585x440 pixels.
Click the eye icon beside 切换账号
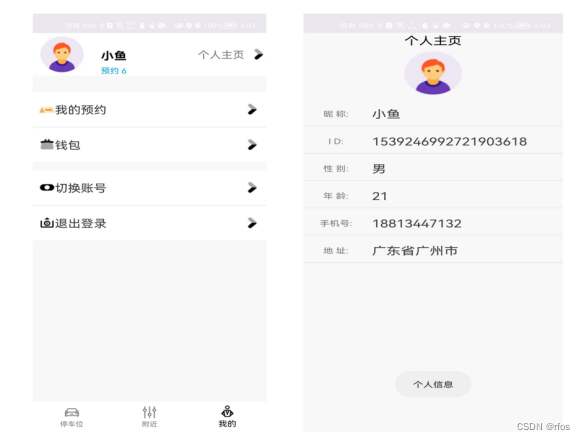tap(47, 187)
